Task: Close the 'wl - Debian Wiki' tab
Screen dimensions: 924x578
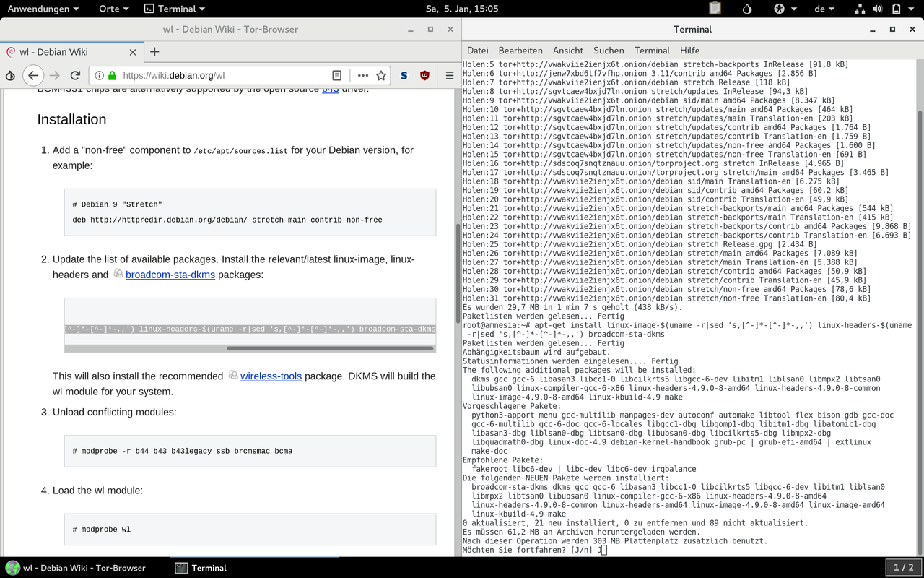Action: [133, 52]
